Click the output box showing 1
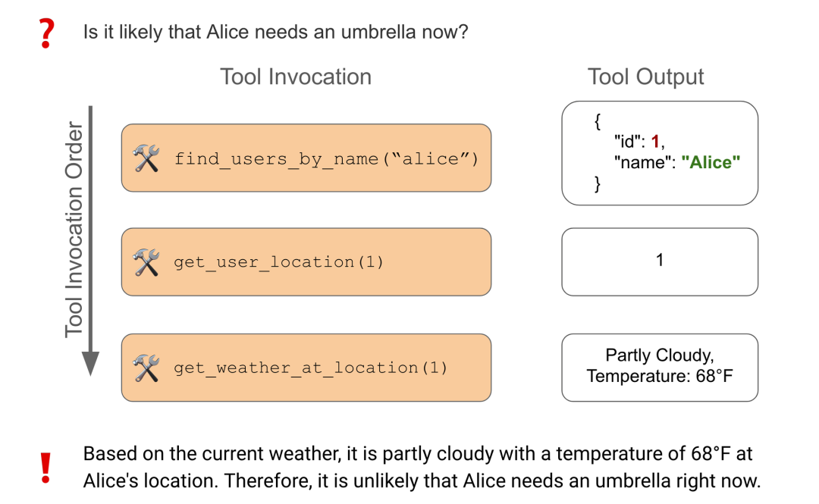The width and height of the screenshot is (819, 504). [660, 261]
